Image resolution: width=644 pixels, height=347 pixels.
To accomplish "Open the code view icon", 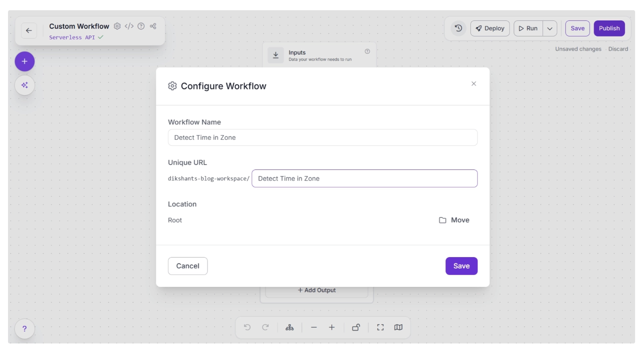I will pos(129,26).
